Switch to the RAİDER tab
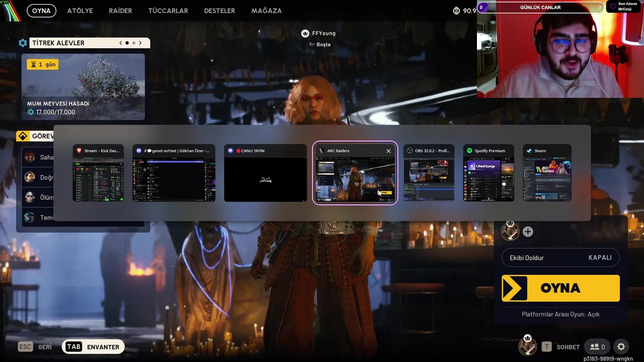The image size is (644, 362). [120, 11]
